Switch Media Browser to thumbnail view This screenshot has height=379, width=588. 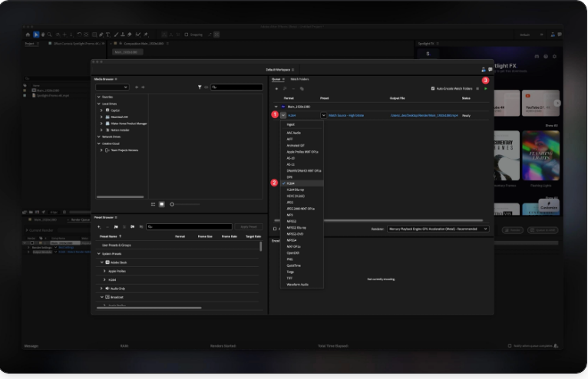pos(162,204)
